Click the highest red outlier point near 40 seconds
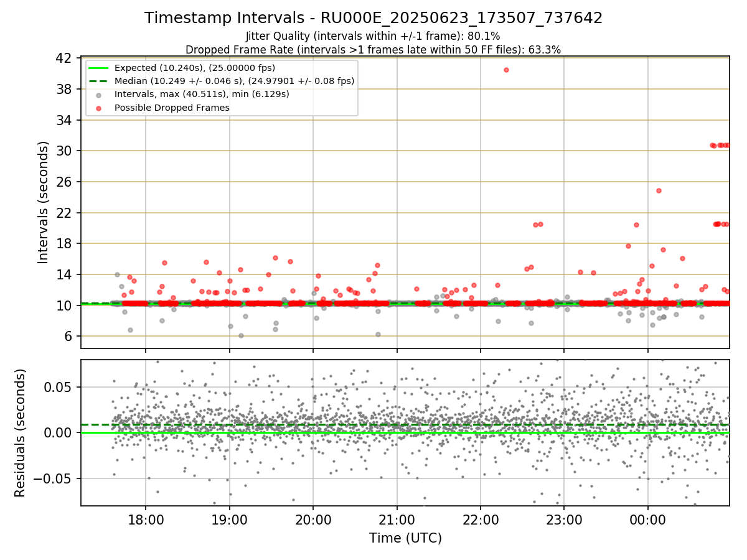 coord(506,70)
